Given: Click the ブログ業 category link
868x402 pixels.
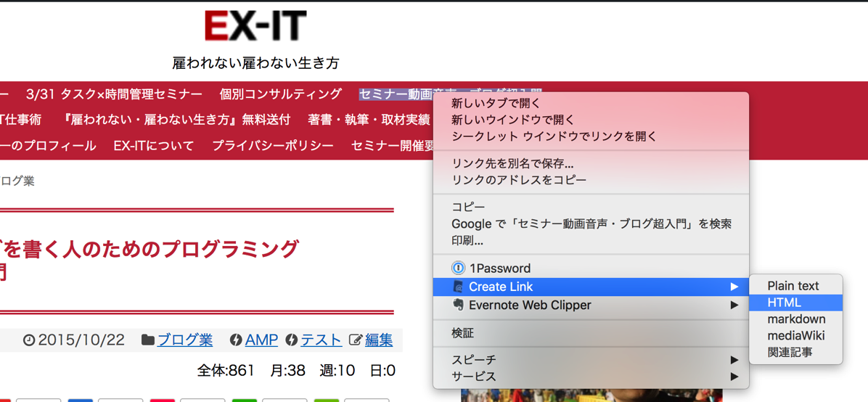Looking at the screenshot, I should point(185,340).
